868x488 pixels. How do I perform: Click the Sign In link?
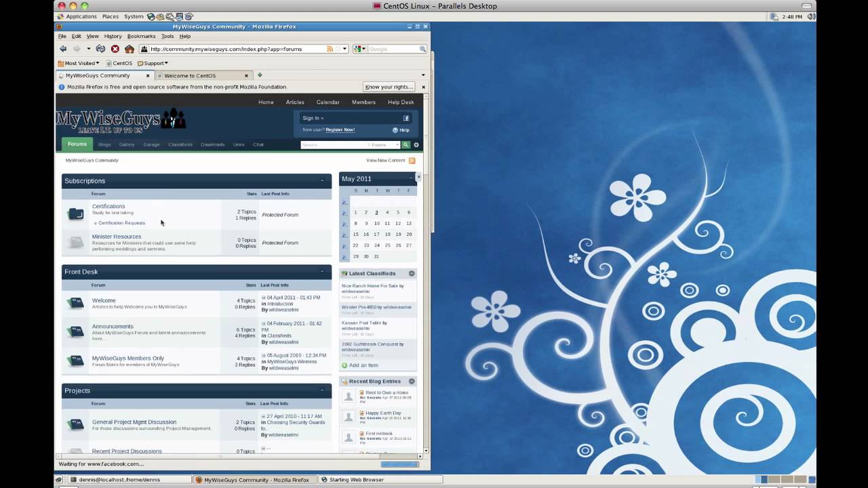coord(313,118)
